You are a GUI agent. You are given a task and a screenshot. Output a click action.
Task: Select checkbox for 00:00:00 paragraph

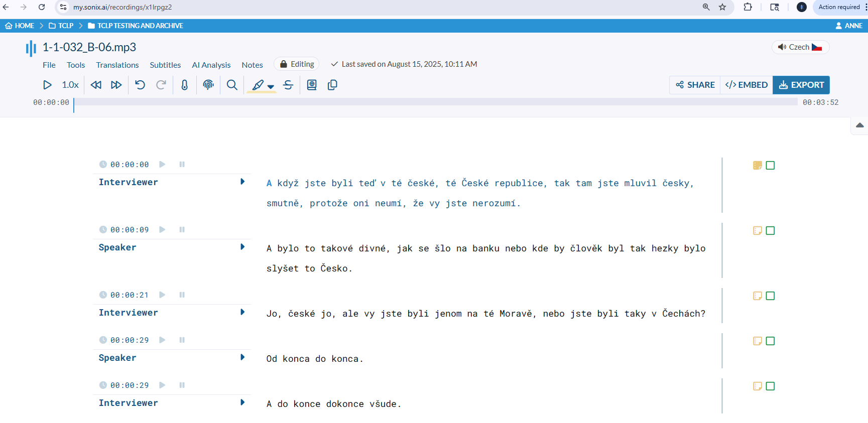point(771,166)
